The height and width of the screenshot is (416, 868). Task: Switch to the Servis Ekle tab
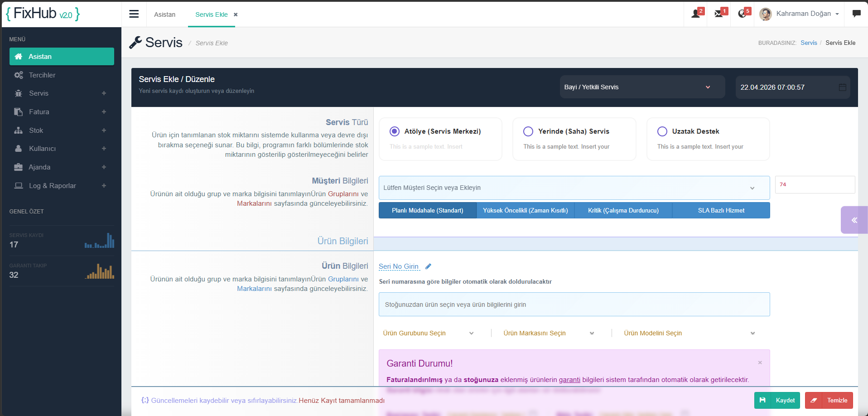coord(212,15)
